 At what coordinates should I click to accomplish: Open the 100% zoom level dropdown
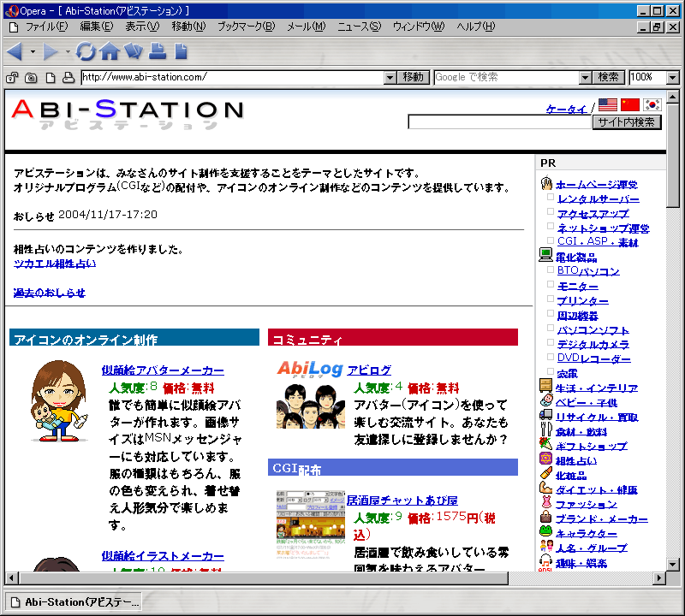pos(673,78)
